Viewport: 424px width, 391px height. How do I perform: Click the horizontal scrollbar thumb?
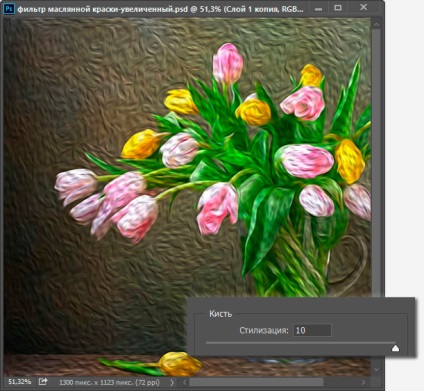click(256, 382)
